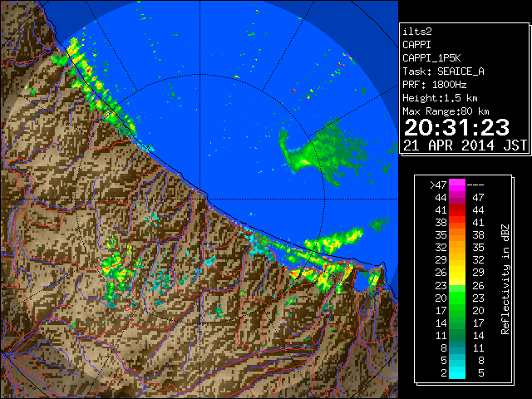
Task: Click the 'PRF: 1800Hz' line
Action: point(434,85)
